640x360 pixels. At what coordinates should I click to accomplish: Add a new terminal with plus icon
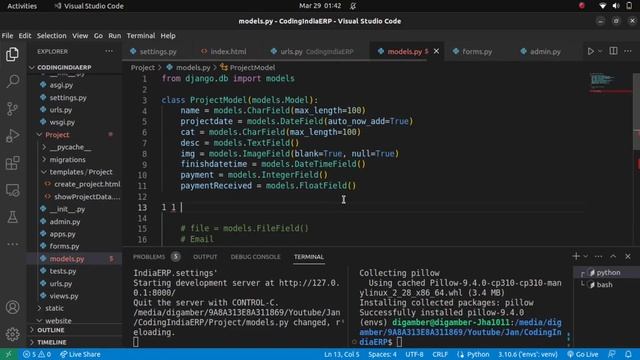[576, 256]
